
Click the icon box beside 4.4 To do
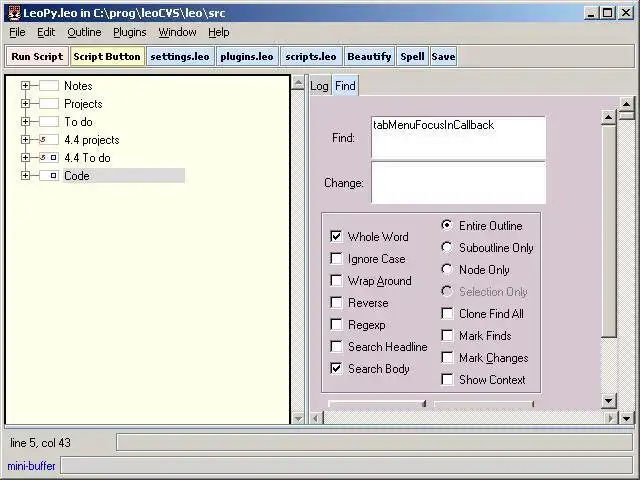tap(49, 158)
